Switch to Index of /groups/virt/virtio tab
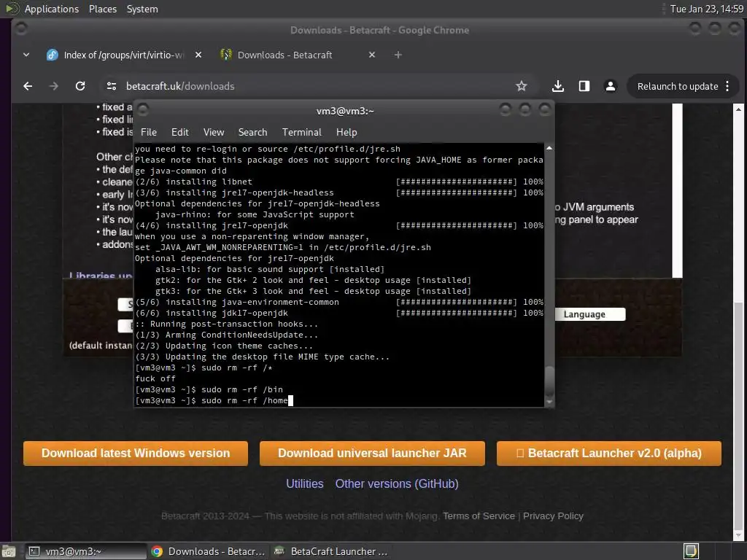This screenshot has width=747, height=560. click(123, 55)
